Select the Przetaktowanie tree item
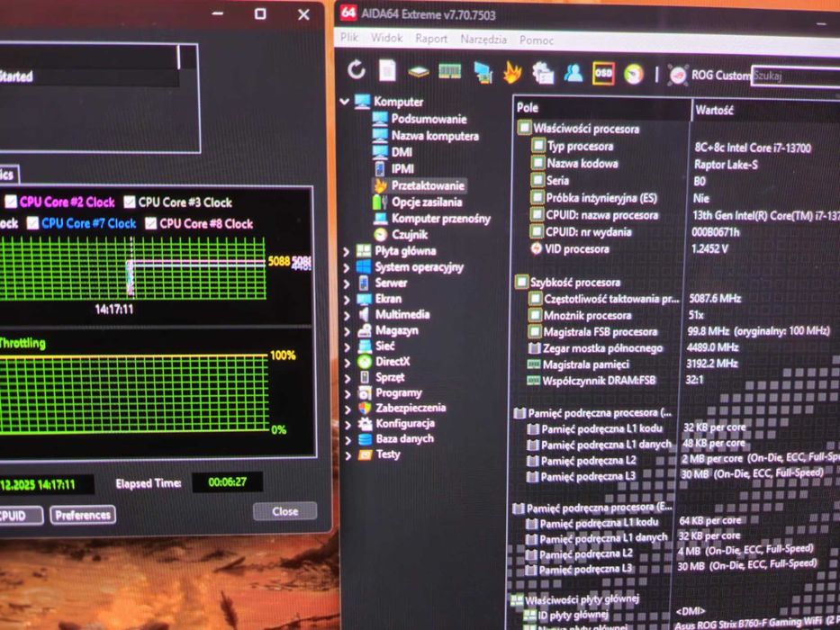The width and height of the screenshot is (840, 630). tap(428, 185)
